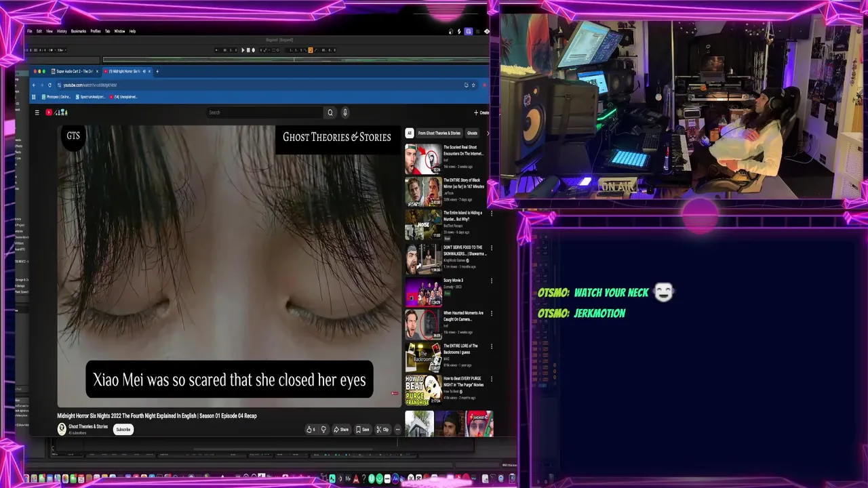Image resolution: width=868 pixels, height=488 pixels.
Task: Click the Ghost Theories & Stories channel name
Action: pyautogui.click(x=88, y=426)
